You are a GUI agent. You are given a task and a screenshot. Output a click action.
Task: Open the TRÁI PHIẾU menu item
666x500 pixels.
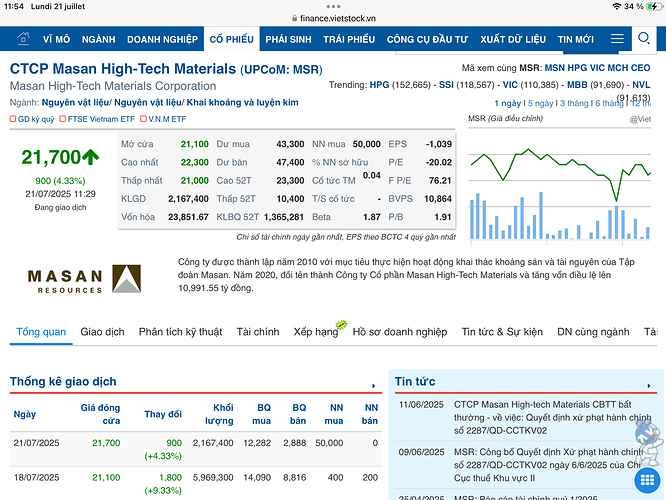(x=349, y=40)
